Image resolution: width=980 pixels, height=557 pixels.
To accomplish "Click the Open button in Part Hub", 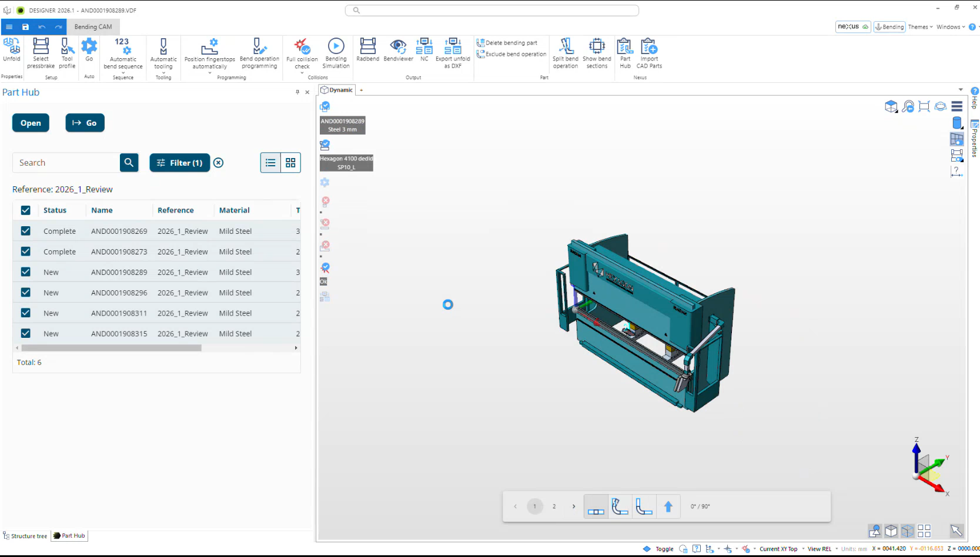I will (31, 123).
